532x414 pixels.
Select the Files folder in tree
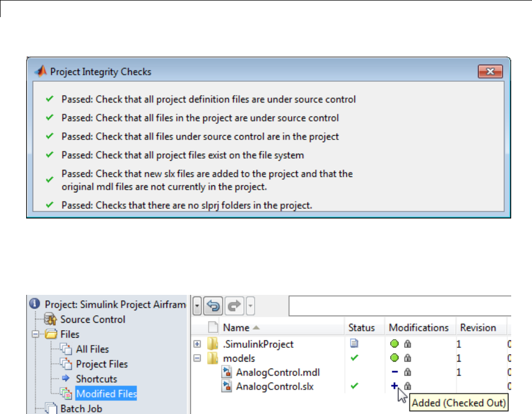pos(70,334)
